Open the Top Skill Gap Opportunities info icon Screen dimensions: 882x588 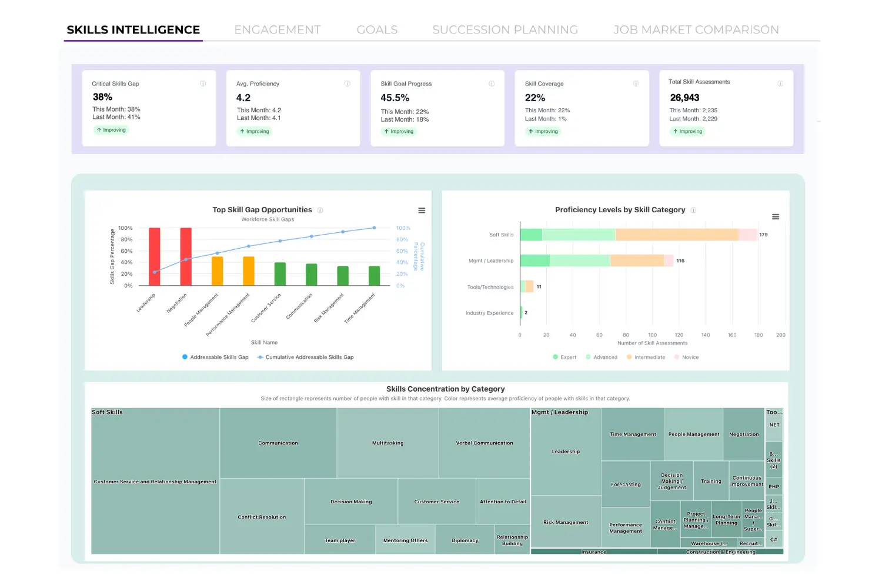(320, 210)
